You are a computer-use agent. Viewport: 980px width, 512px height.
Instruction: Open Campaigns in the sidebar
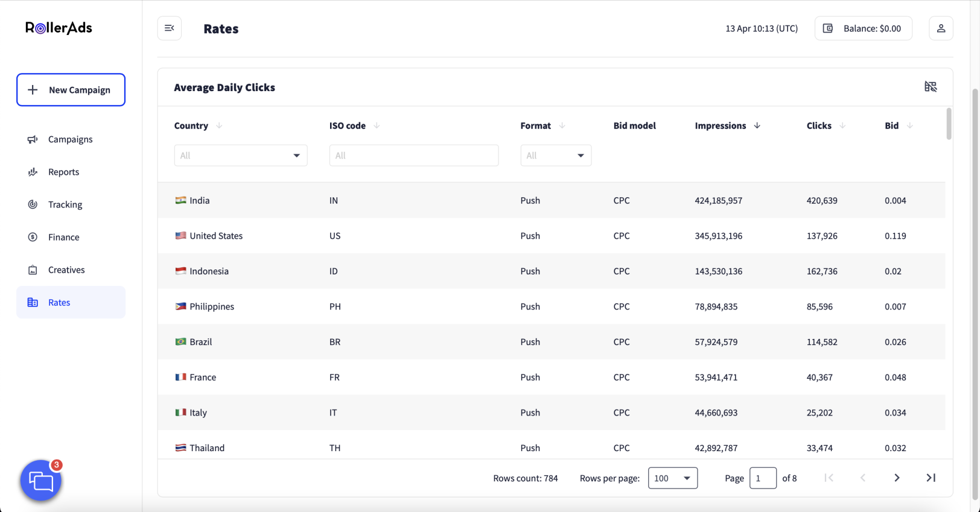pos(70,139)
